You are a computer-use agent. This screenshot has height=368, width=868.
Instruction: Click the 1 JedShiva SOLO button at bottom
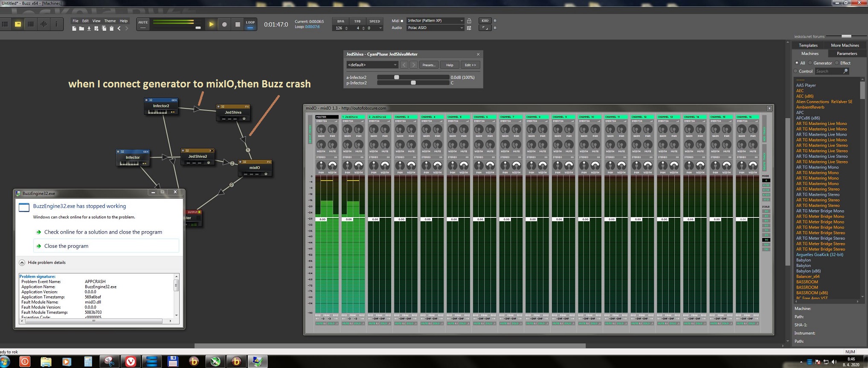pos(359,324)
